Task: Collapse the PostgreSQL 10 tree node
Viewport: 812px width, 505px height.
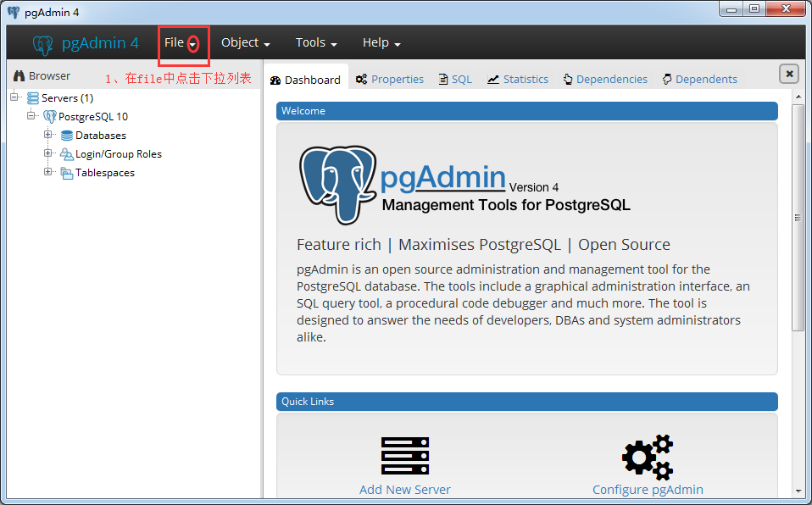Action: (x=31, y=115)
